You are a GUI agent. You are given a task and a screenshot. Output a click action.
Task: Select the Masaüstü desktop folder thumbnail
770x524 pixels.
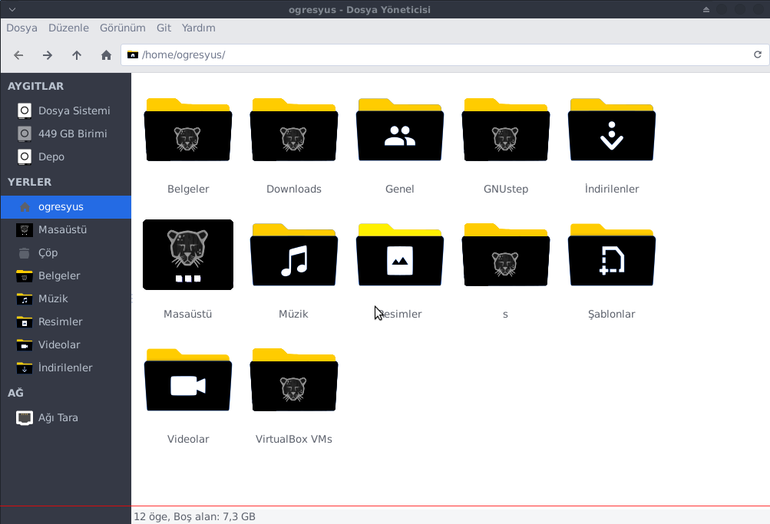coord(188,254)
